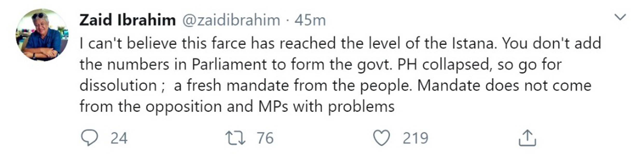Click the reply count 24
This screenshot has height=156, width=644.
(x=119, y=138)
